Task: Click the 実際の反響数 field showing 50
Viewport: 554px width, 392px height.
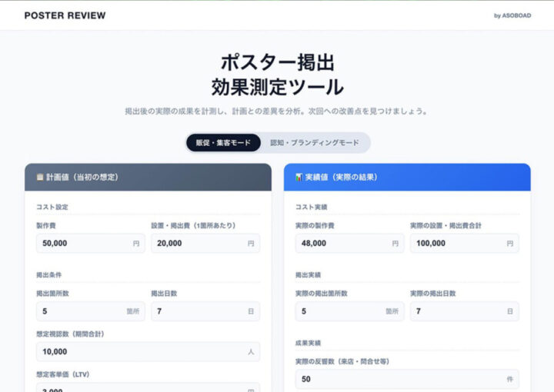Action: (x=407, y=379)
